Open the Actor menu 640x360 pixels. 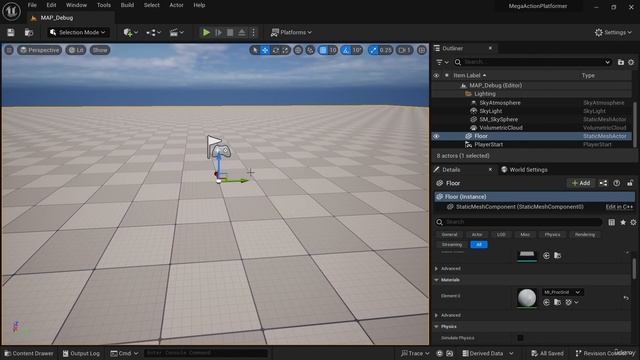176,5
